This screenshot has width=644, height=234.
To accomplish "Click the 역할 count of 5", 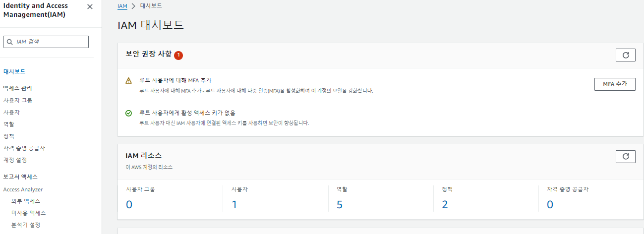I will (340, 204).
